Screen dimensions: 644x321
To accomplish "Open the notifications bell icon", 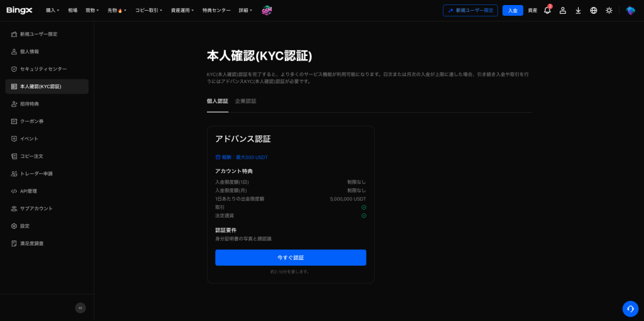I will click(547, 11).
